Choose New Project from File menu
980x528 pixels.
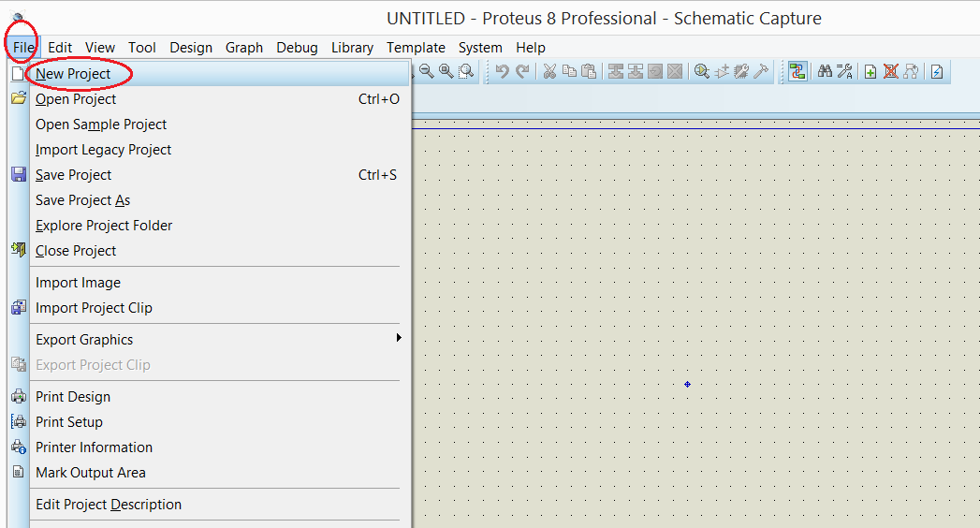pyautogui.click(x=210, y=74)
